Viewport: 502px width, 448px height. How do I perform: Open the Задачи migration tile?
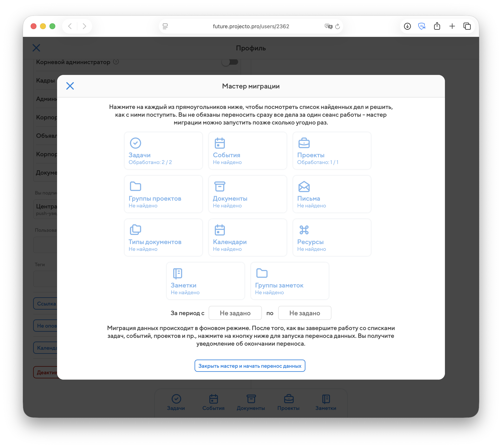pos(163,151)
